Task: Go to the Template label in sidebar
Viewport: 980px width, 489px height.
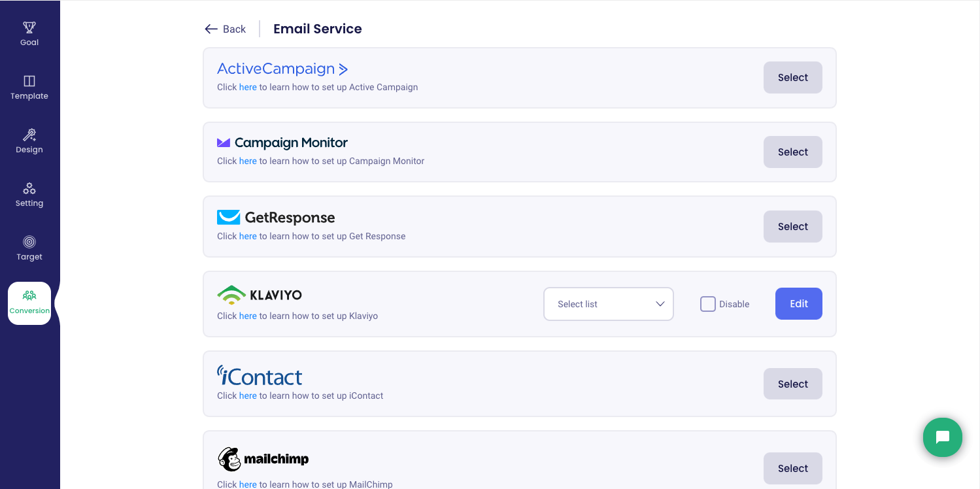Action: pyautogui.click(x=29, y=96)
